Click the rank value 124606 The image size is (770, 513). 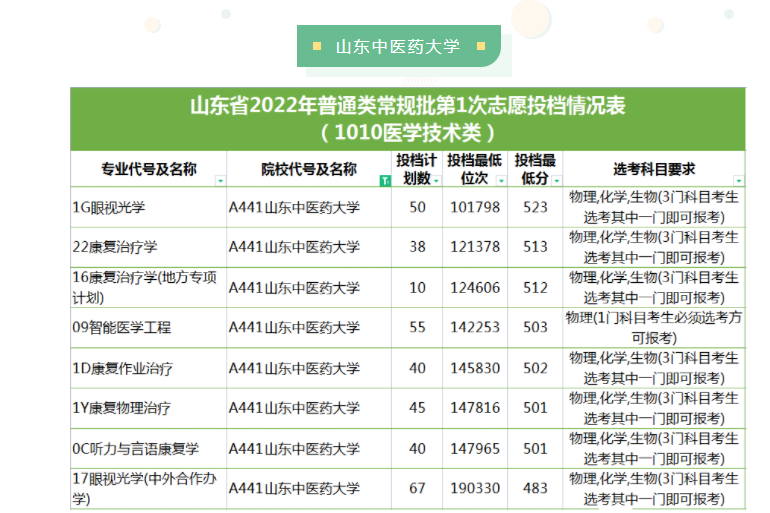(x=475, y=288)
